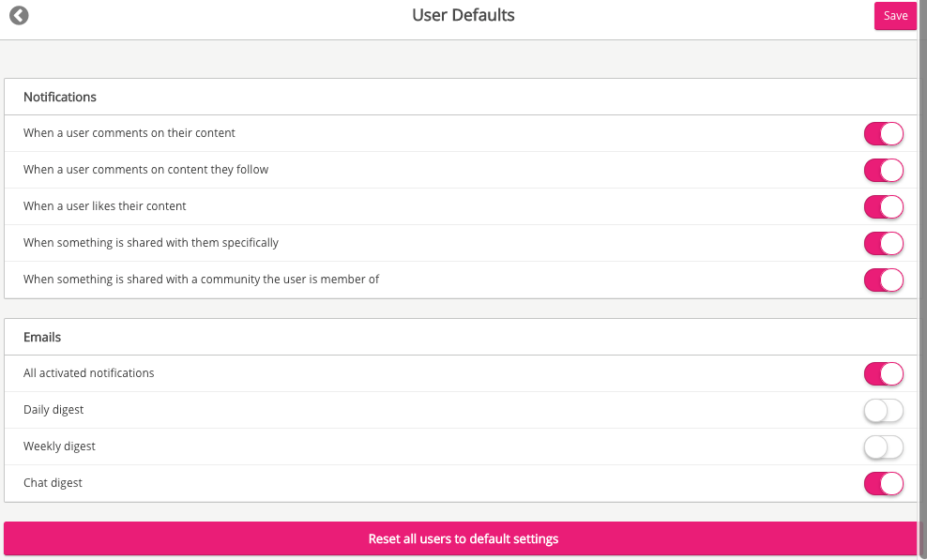This screenshot has width=927, height=560.
Task: Toggle notifications for comments on followed content
Action: (x=883, y=170)
